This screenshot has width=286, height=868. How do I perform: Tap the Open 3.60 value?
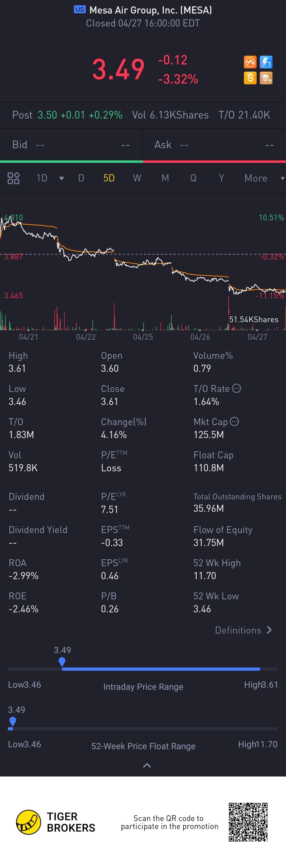110,368
